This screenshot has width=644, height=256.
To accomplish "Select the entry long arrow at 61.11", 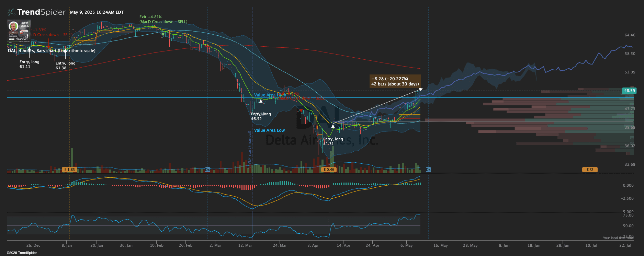I will (x=29, y=50).
